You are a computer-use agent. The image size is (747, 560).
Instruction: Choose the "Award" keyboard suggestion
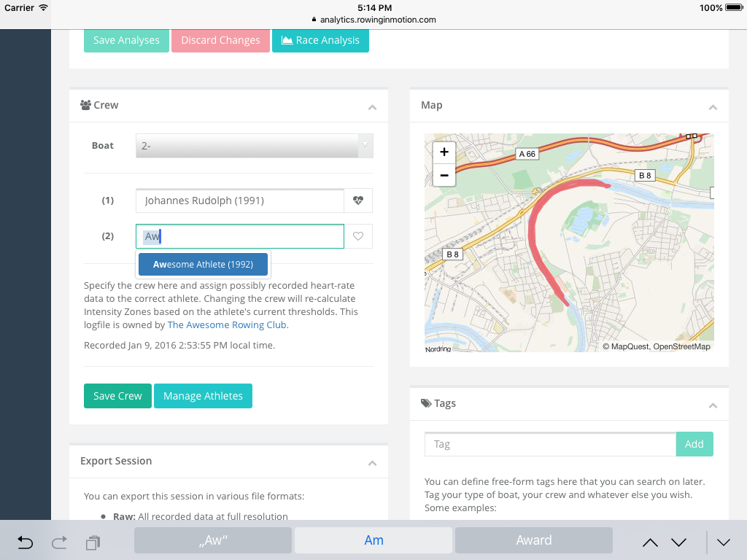click(x=533, y=540)
